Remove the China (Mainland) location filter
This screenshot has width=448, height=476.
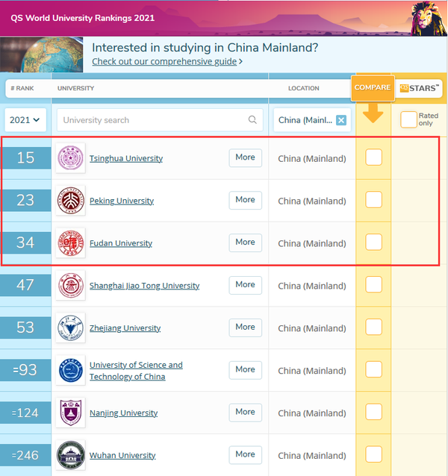pos(341,120)
